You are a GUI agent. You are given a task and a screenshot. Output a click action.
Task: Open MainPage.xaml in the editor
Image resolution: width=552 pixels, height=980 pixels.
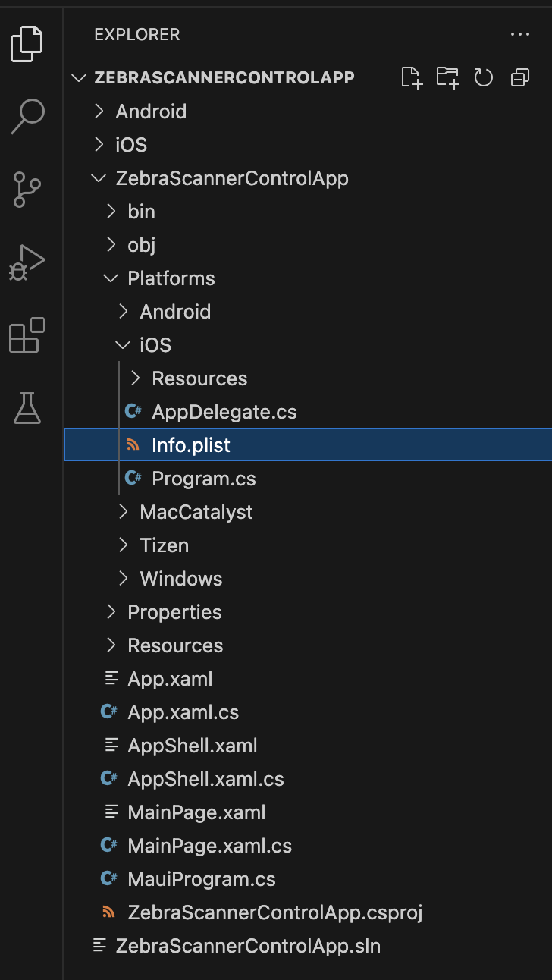196,812
